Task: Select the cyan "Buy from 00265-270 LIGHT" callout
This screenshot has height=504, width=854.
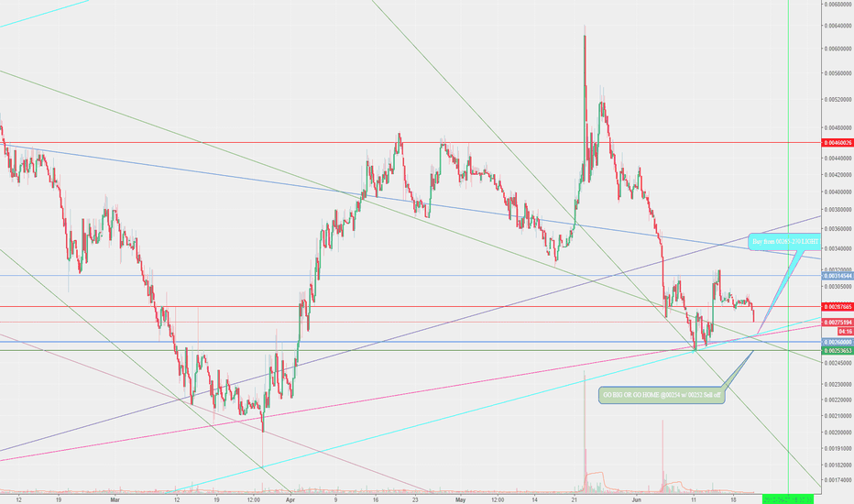Action: tap(783, 241)
